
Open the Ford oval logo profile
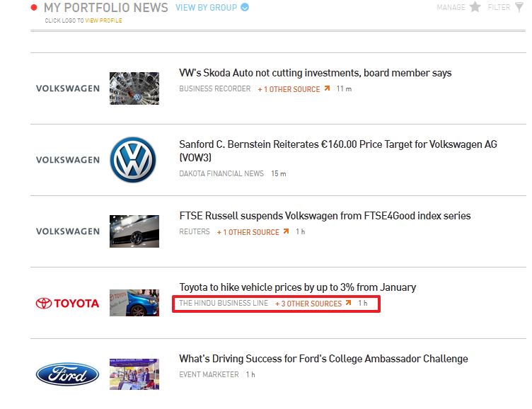67,374
